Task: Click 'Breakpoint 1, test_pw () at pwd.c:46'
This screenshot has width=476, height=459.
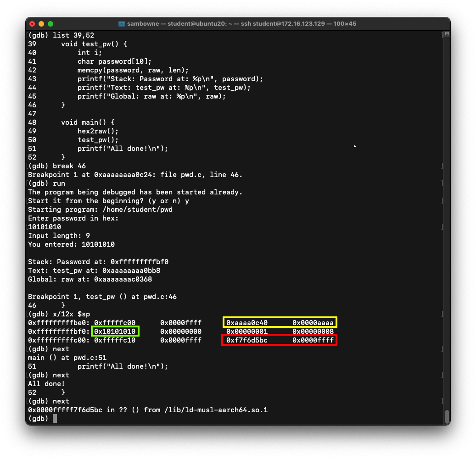Action: pos(102,297)
